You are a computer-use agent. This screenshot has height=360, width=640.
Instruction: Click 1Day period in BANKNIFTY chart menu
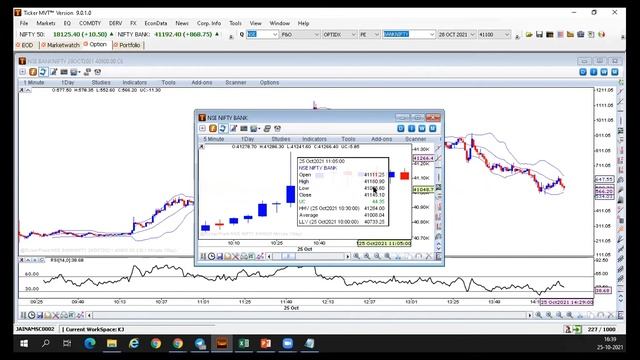coord(68,82)
